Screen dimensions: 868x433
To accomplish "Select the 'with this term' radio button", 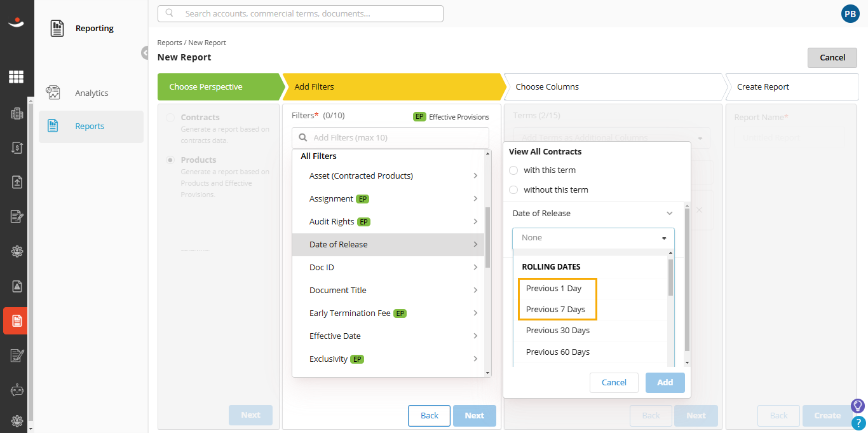I will click(x=513, y=170).
